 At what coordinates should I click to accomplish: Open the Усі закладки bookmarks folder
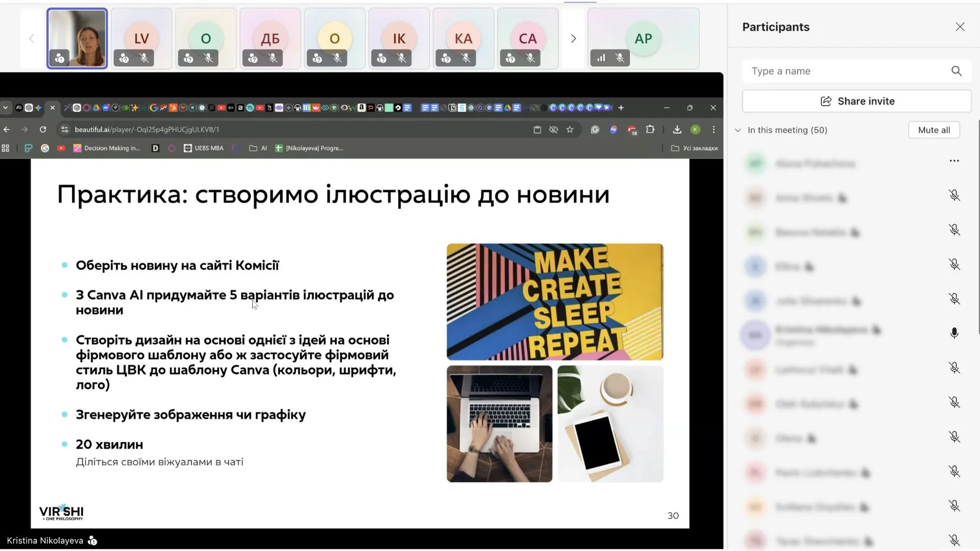point(694,148)
